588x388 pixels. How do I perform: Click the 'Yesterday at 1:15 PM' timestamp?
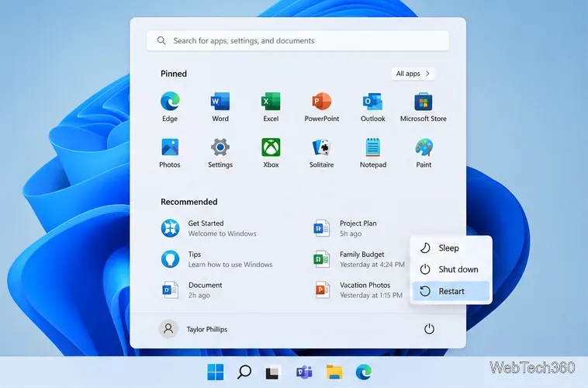371,296
